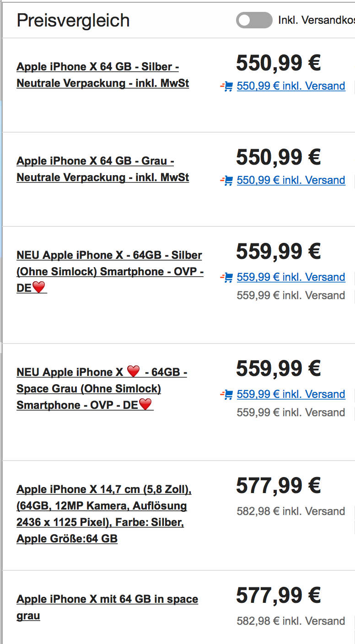
Task: Click the Preisvergleich heading
Action: click(x=73, y=21)
